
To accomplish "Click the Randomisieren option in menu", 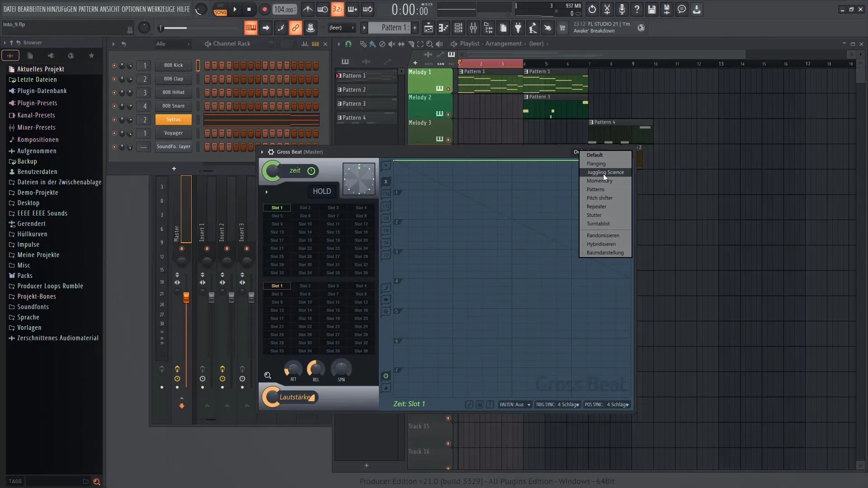I will pos(603,235).
